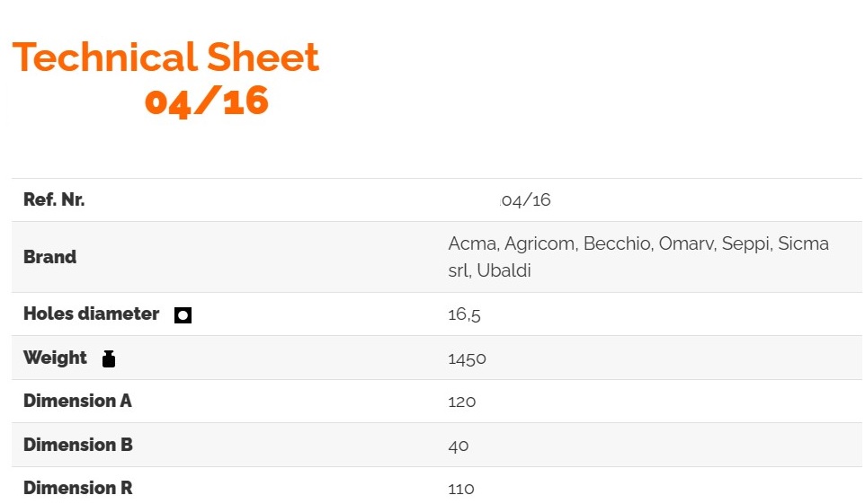Select the Ref. Nr. label
The height and width of the screenshot is (504, 865).
coord(54,200)
